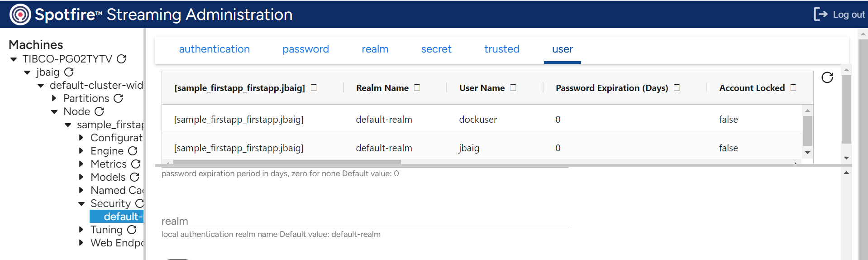
Task: Expand the Configuration tree node
Action: [81, 138]
